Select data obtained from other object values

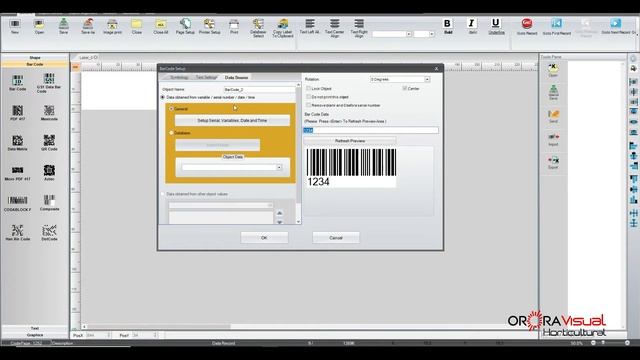[163, 194]
